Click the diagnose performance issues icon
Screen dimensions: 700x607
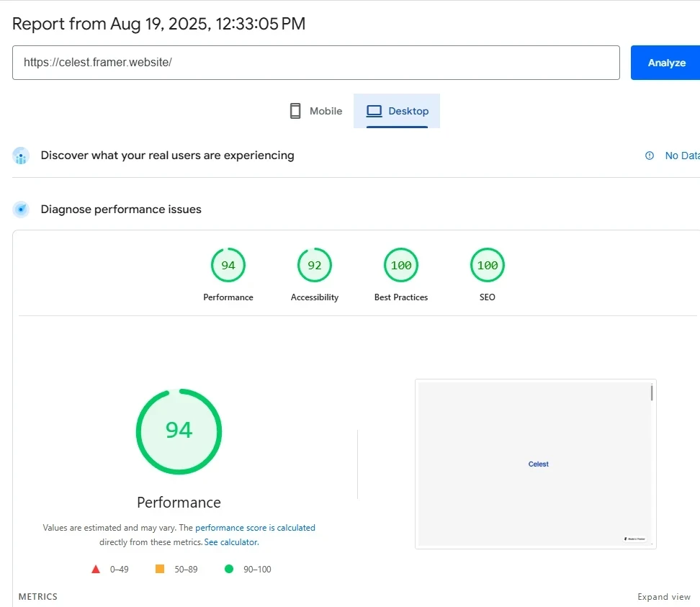(x=22, y=210)
